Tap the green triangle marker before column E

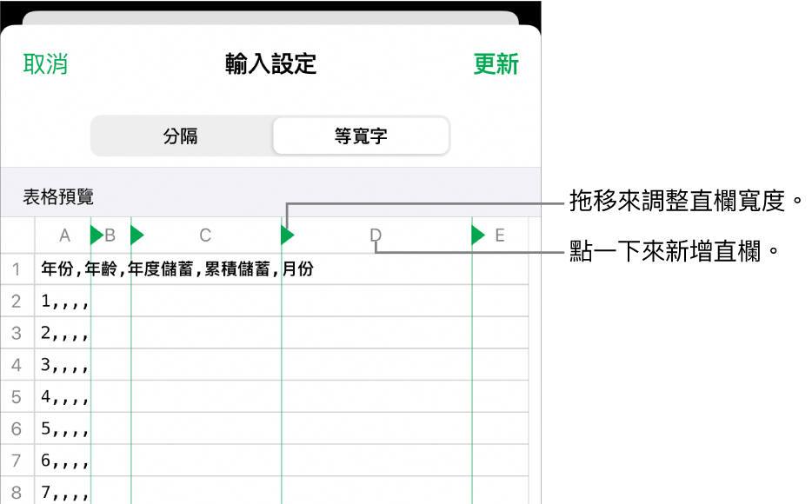point(476,235)
